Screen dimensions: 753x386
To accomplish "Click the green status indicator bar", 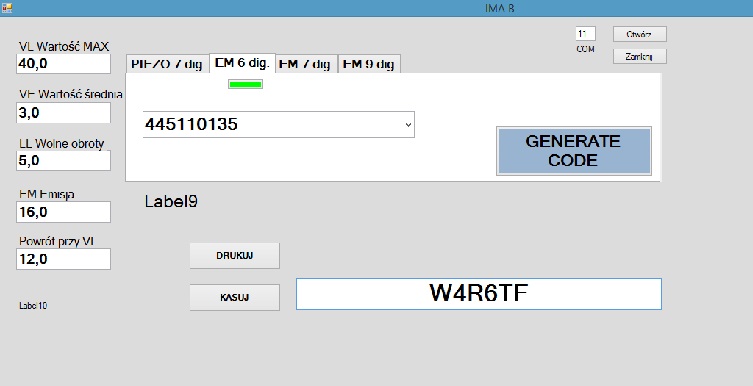I will (245, 85).
